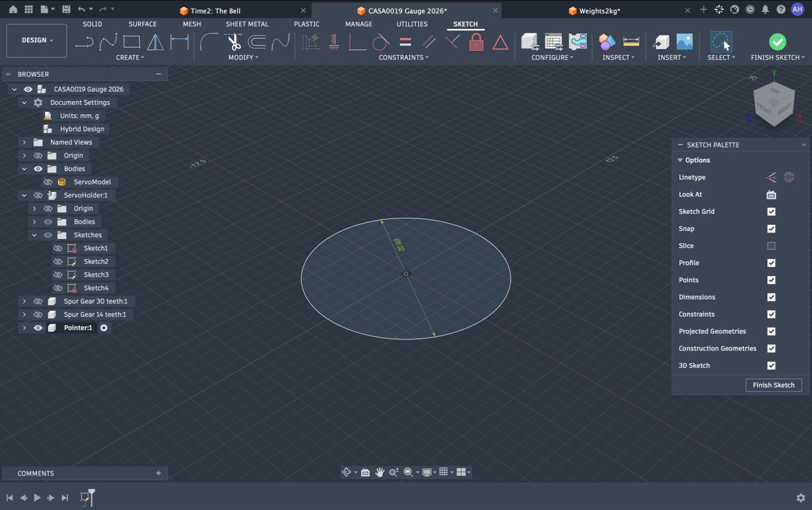812x510 pixels.
Task: Switch to the SHEET METAL tab
Action: (247, 24)
